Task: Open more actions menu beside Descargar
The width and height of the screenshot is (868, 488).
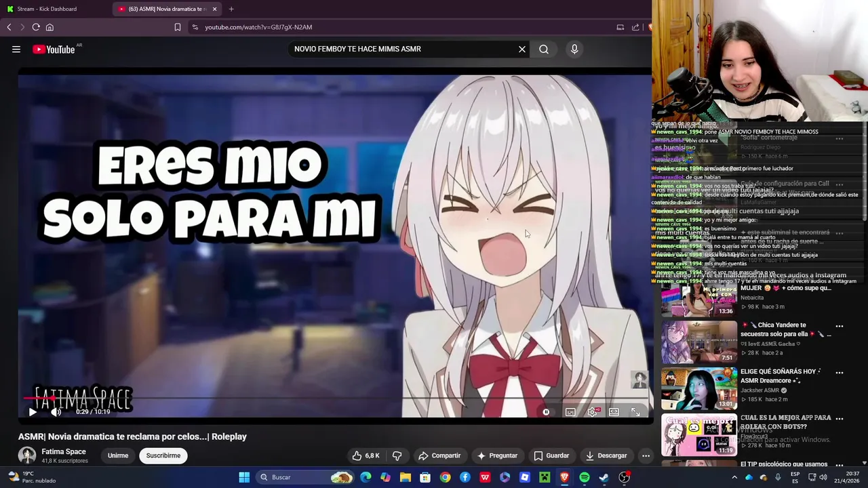Action: click(646, 455)
